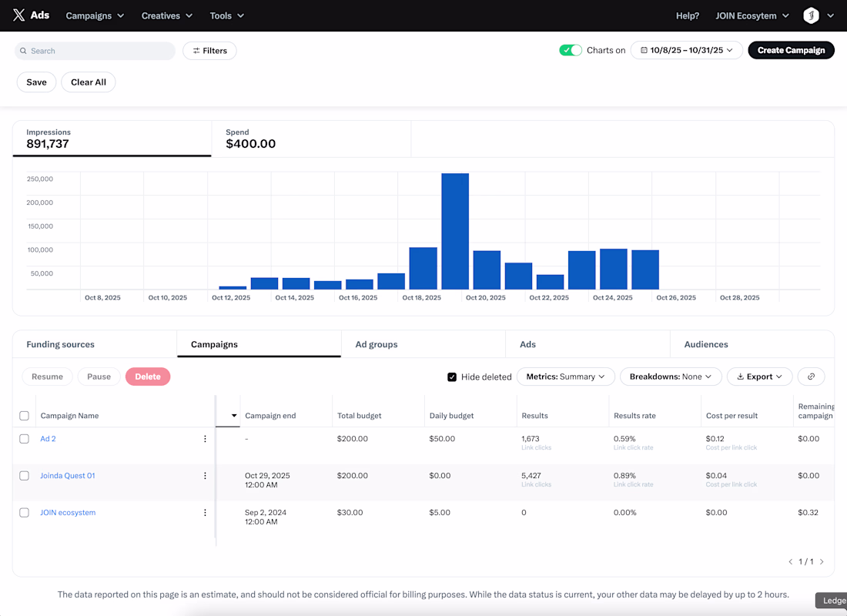Sort by Campaign end column header
Image resolution: width=847 pixels, height=616 pixels.
pos(270,416)
